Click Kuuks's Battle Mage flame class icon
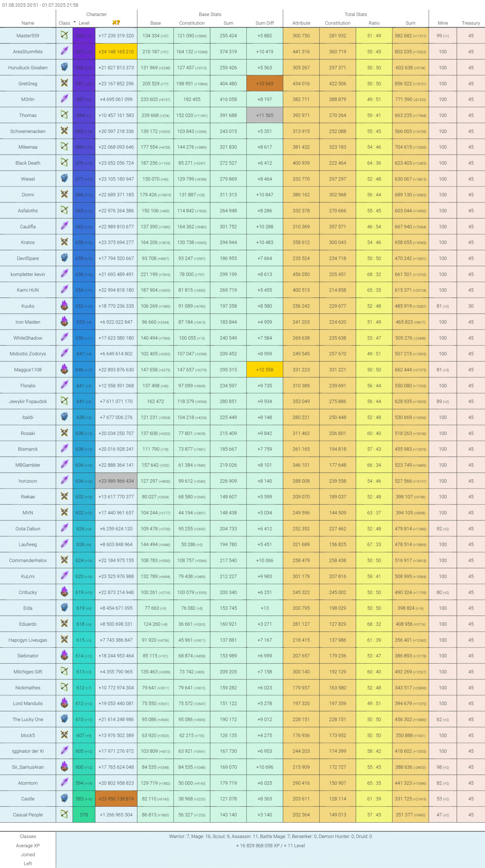Screen dimensions: 485x868 [x=64, y=306]
